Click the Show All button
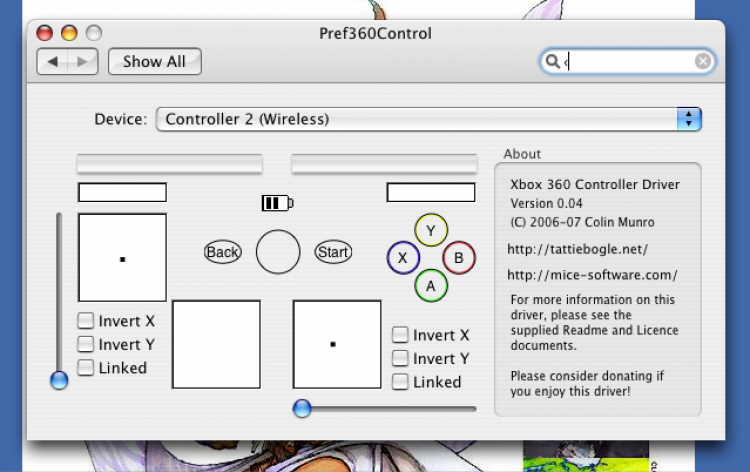The width and height of the screenshot is (750, 472). 154,61
